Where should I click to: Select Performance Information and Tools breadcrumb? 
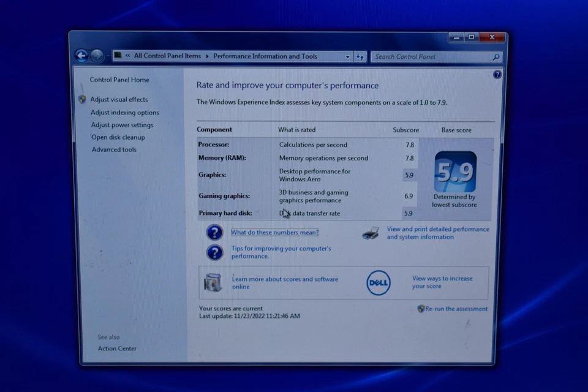pyautogui.click(x=265, y=56)
